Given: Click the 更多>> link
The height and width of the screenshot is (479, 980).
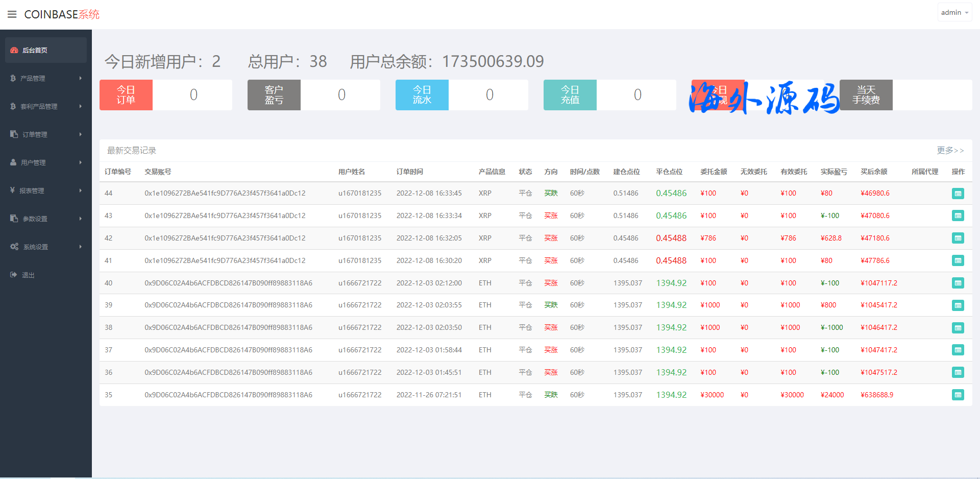Looking at the screenshot, I should [x=950, y=150].
